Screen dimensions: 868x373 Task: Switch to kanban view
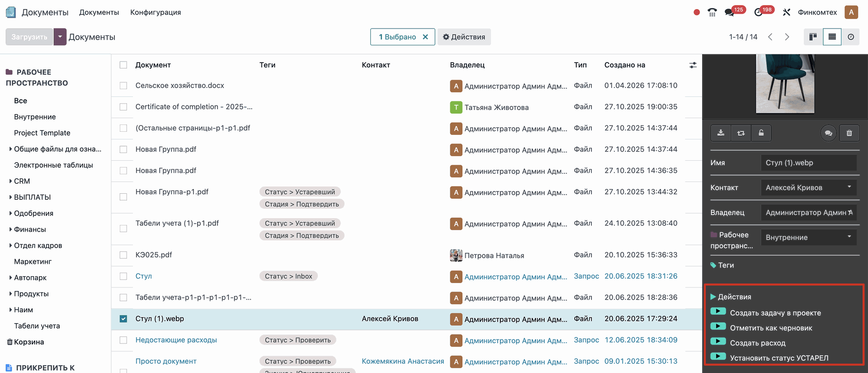pos(813,37)
